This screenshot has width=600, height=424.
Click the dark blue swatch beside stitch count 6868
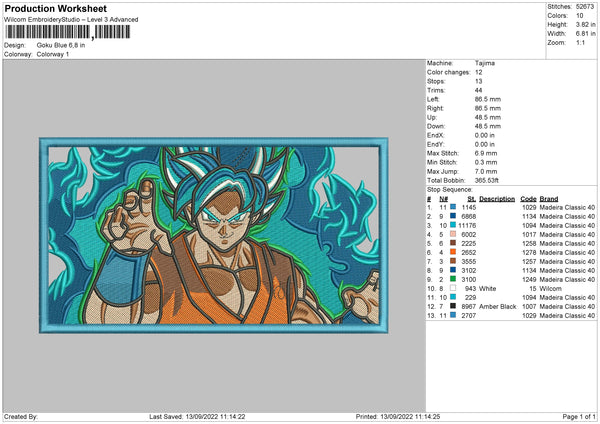pos(453,216)
